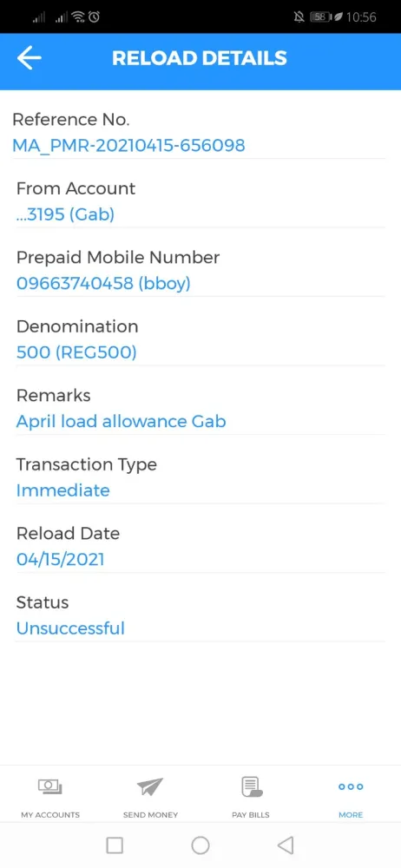Tap the More three-dots icon

pyautogui.click(x=351, y=786)
